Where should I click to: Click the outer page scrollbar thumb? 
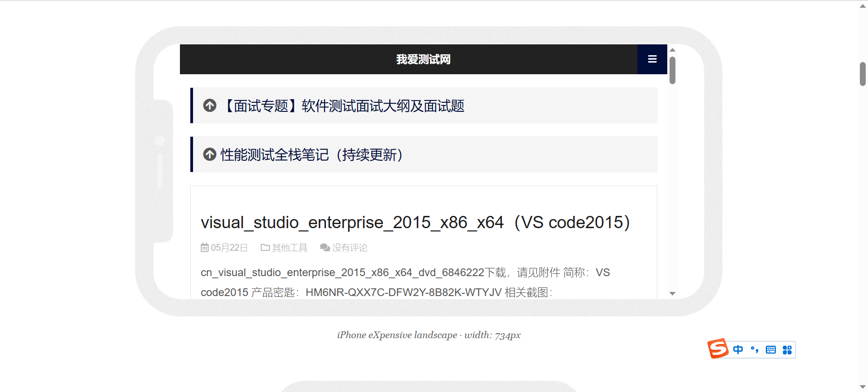[x=863, y=74]
